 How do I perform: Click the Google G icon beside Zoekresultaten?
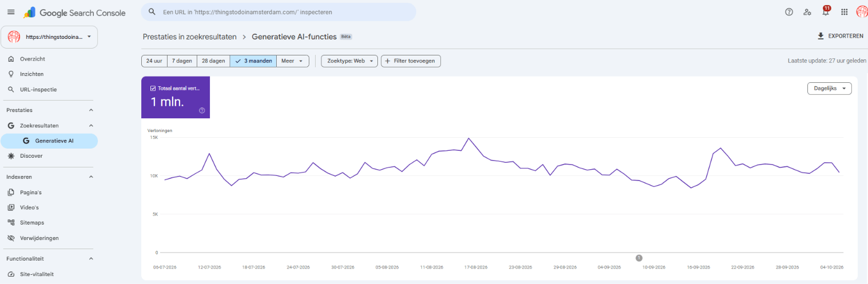click(x=11, y=125)
